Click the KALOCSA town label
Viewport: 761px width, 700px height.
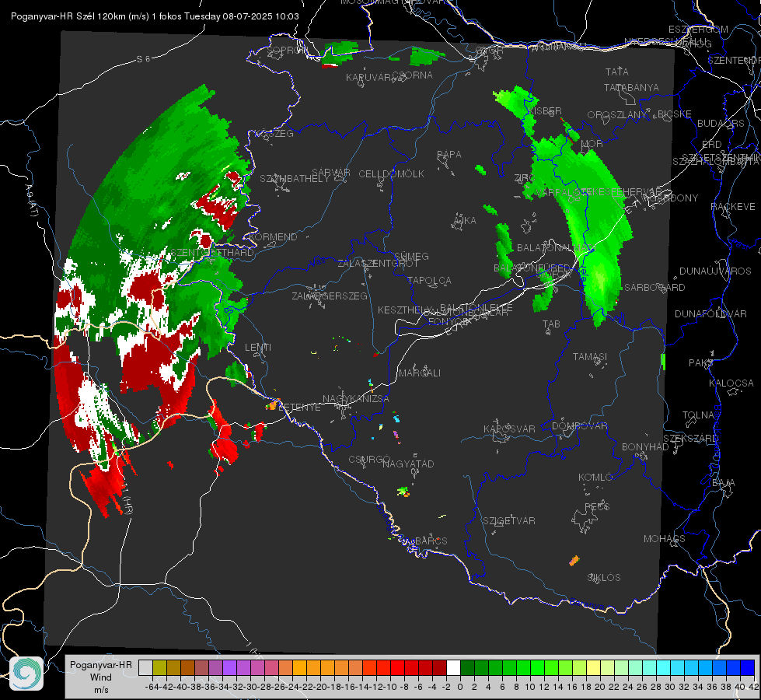[x=731, y=383]
